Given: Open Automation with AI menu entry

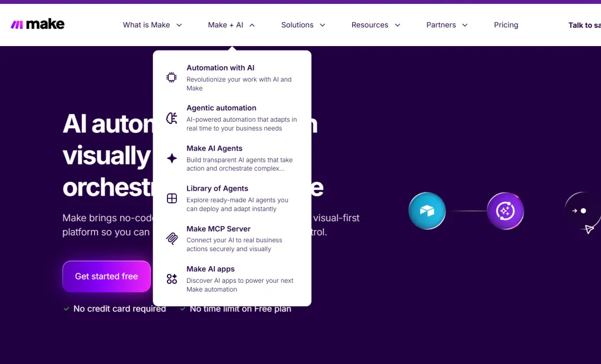Looking at the screenshot, I should (232, 78).
